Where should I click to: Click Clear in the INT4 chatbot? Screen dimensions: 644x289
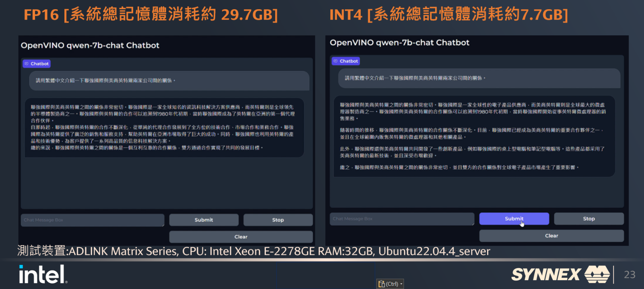click(x=551, y=236)
